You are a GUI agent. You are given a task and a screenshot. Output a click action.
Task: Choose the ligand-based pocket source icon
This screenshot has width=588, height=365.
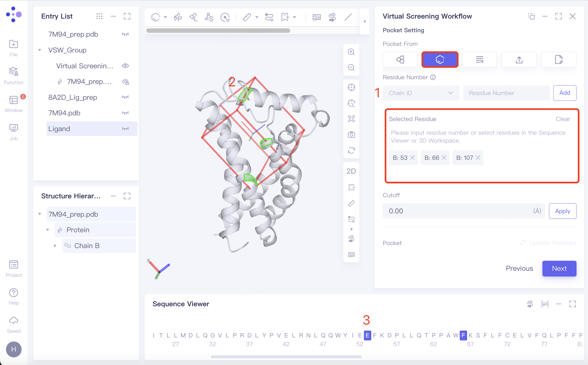point(400,60)
